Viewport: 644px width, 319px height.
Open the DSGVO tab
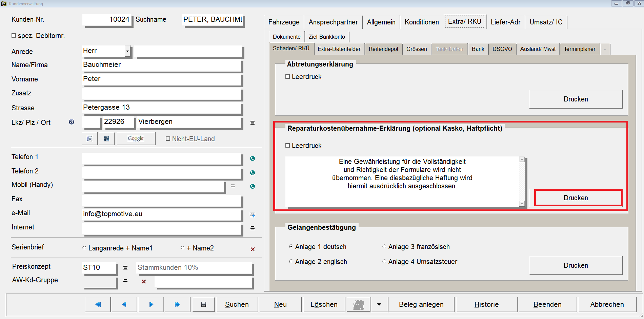point(502,49)
